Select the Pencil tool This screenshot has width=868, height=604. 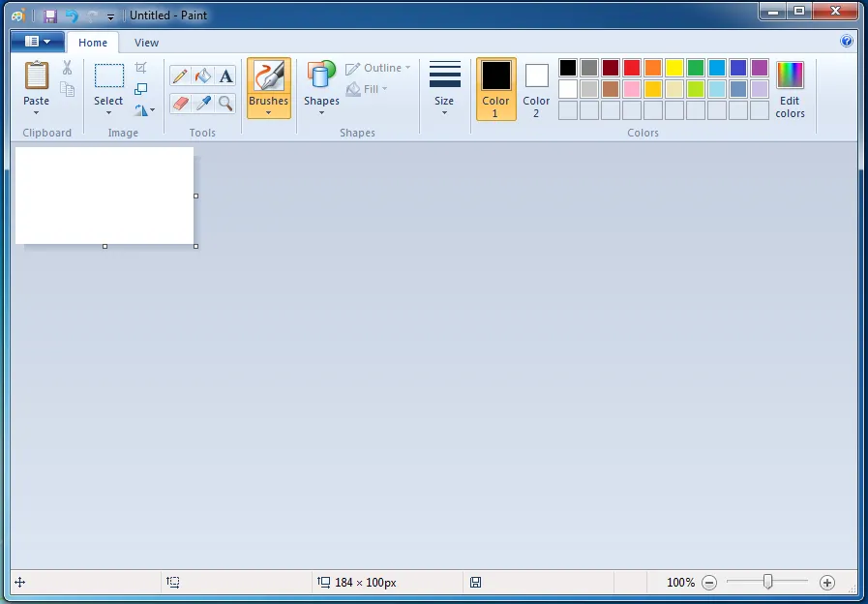coord(179,75)
